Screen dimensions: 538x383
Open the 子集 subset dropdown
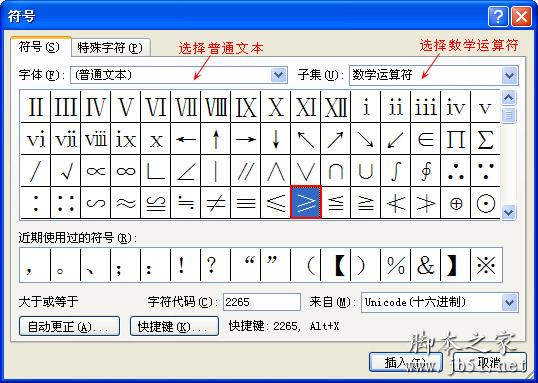pos(510,75)
